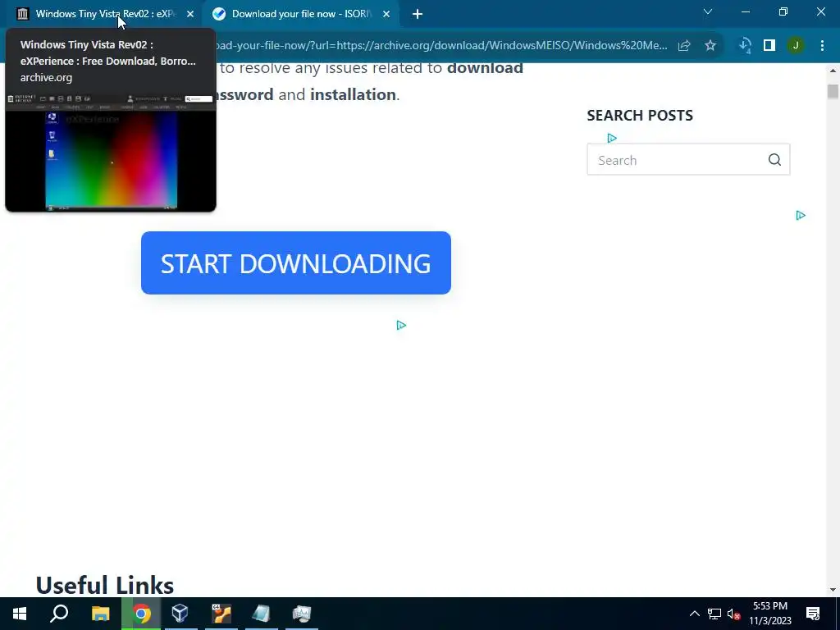Click the AdChoices icon in the right sidebar ad
Image resolution: width=840 pixels, height=630 pixels.
801,216
